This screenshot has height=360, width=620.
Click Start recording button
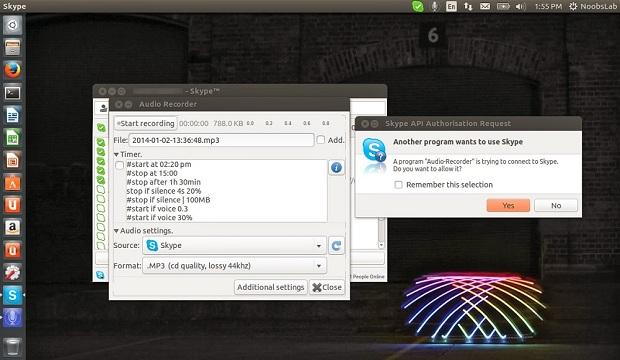click(x=146, y=123)
